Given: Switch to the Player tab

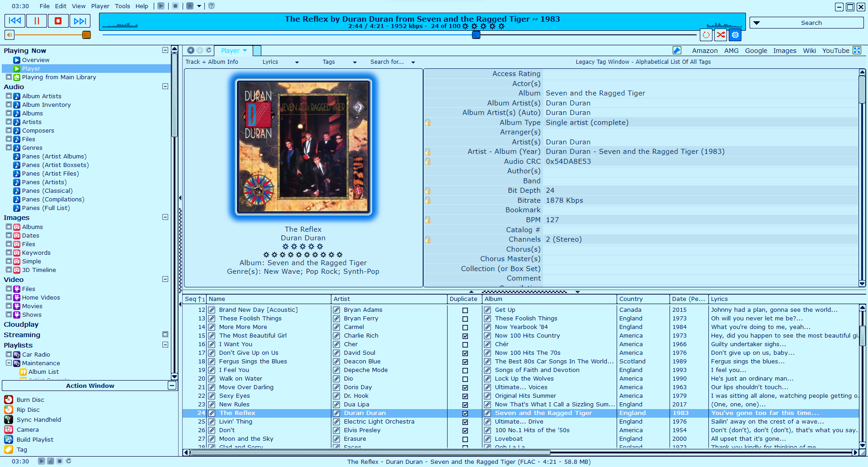Looking at the screenshot, I should pyautogui.click(x=233, y=51).
